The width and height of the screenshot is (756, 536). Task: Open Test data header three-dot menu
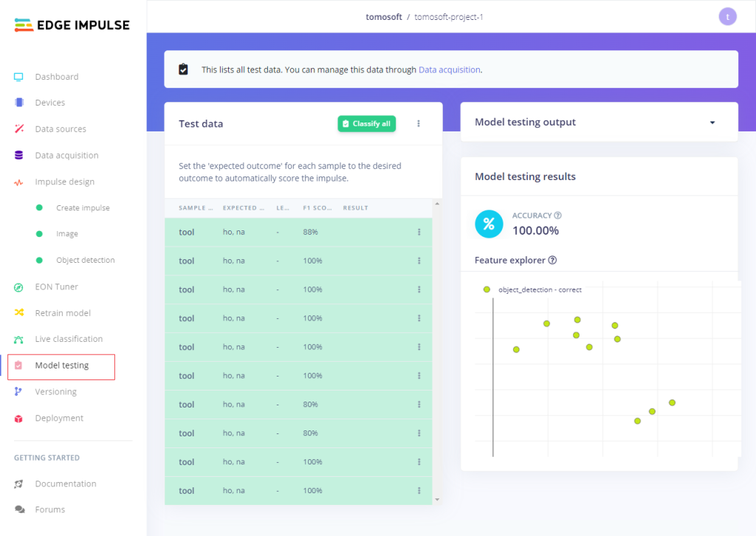tap(419, 124)
